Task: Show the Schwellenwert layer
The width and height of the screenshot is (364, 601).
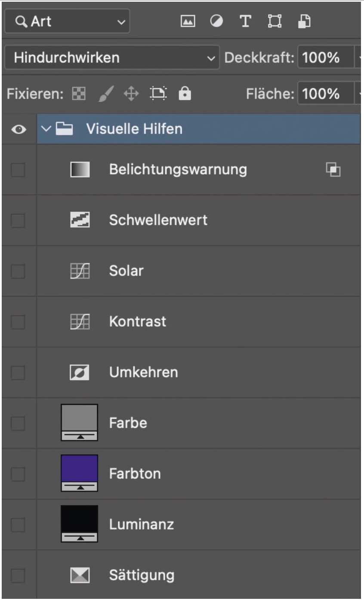Action: click(x=18, y=221)
